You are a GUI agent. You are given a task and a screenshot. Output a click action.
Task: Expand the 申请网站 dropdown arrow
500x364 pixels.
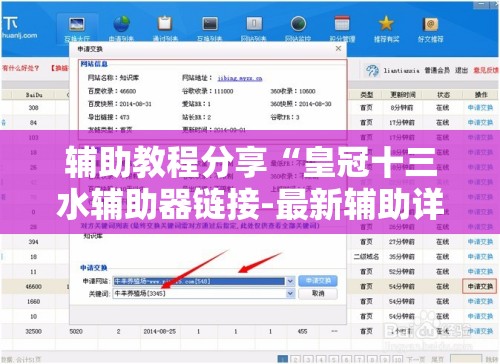(290, 281)
